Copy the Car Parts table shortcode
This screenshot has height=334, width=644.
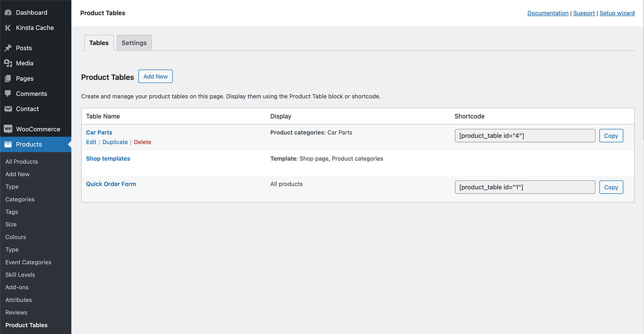click(611, 136)
